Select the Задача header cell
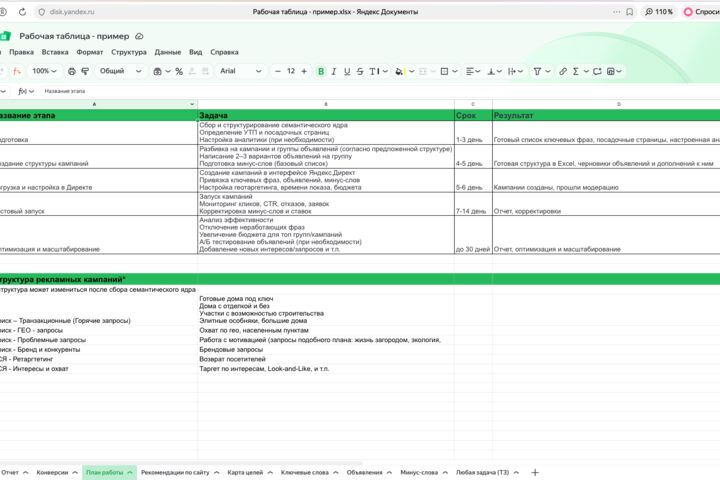Image resolution: width=720 pixels, height=480 pixels. click(326, 115)
